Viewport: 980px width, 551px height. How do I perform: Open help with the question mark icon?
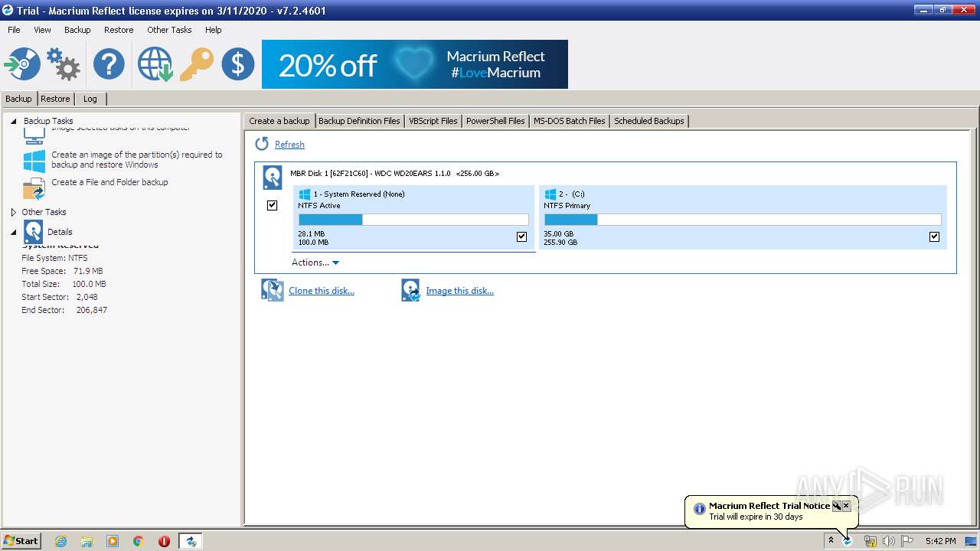[x=109, y=64]
